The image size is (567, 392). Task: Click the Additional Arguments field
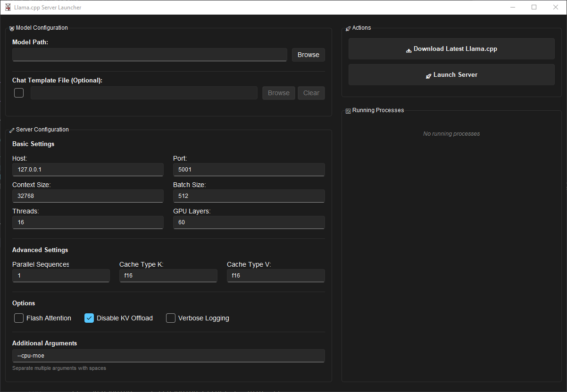168,356
